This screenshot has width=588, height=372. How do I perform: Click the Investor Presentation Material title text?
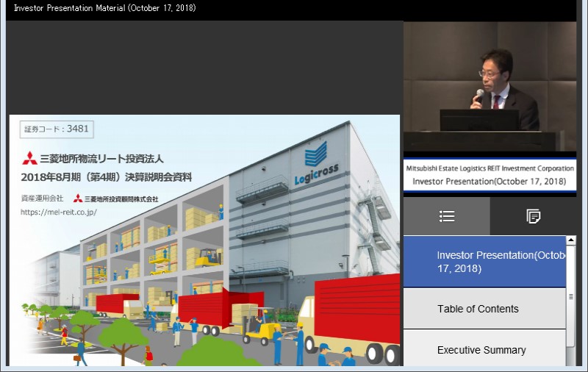pyautogui.click(x=104, y=8)
